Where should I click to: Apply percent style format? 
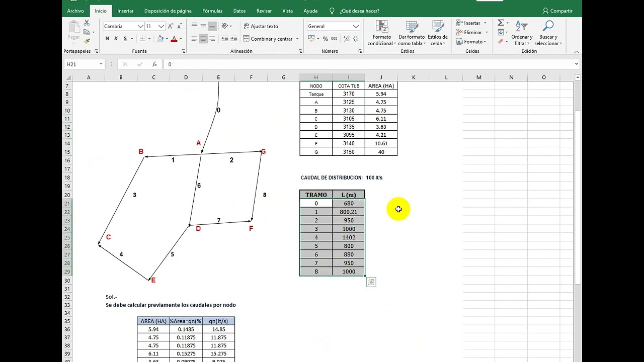pos(326,39)
